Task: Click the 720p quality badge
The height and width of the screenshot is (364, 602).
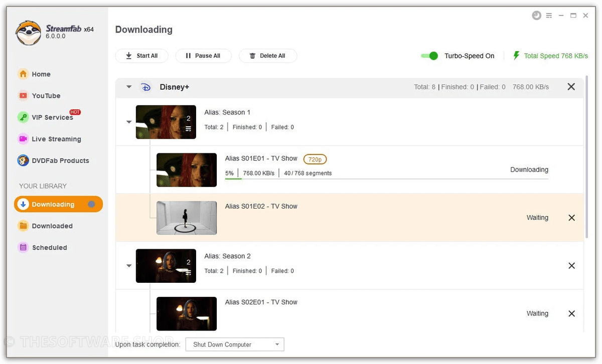Action: [315, 159]
